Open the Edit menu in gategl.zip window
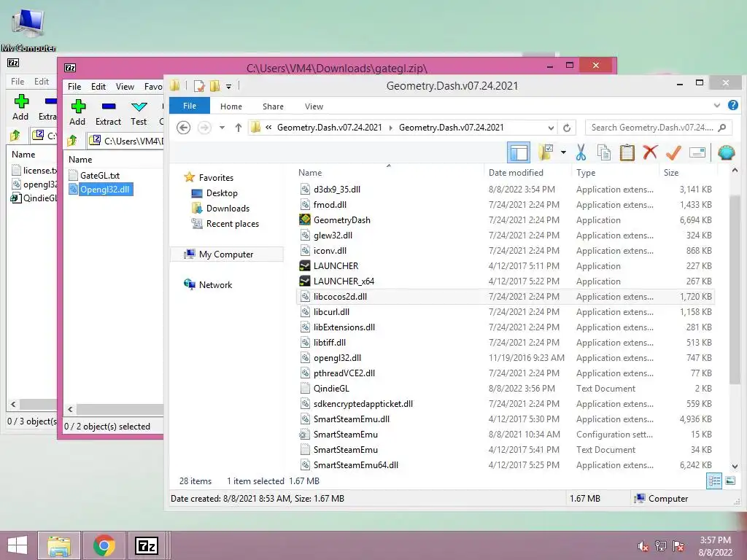747x560 pixels. tap(98, 87)
